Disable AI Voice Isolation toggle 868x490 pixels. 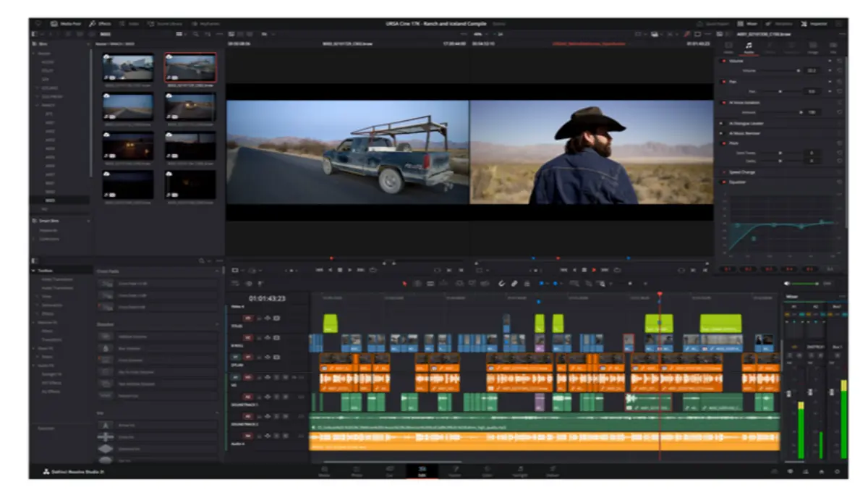pyautogui.click(x=723, y=103)
